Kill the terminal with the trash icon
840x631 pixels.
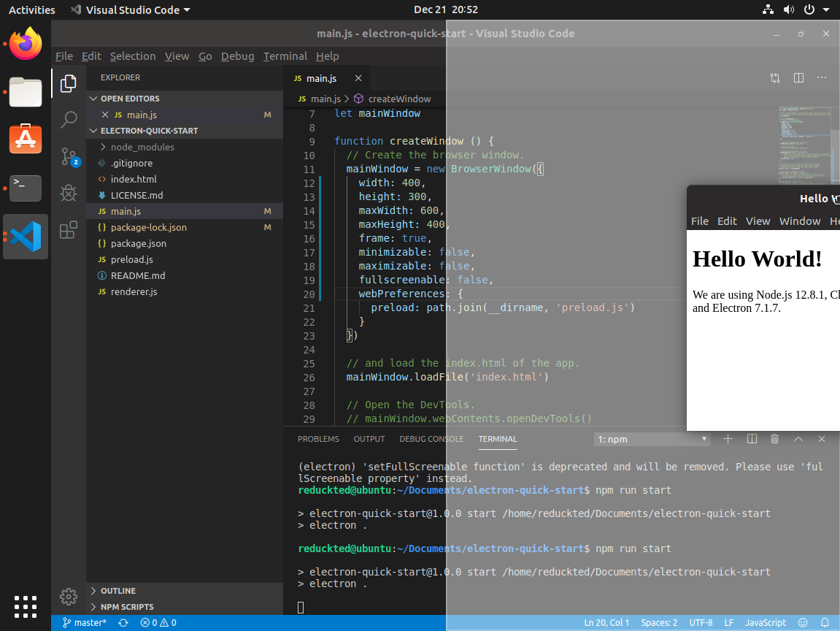coord(774,438)
